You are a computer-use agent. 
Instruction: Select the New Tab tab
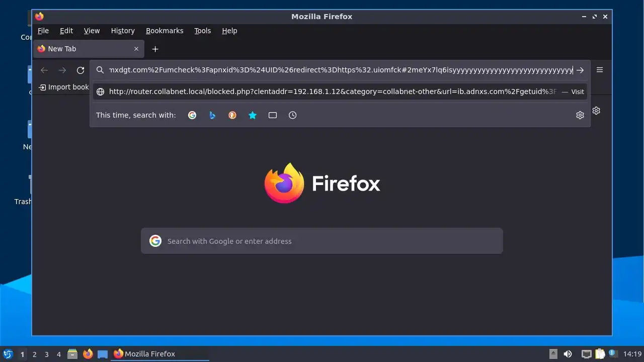89,49
